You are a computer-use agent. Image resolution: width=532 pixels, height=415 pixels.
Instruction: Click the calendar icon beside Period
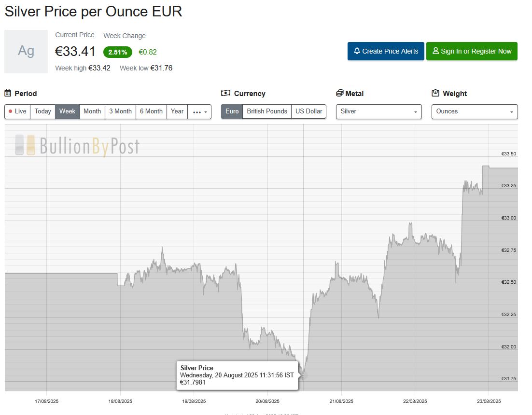pyautogui.click(x=8, y=93)
